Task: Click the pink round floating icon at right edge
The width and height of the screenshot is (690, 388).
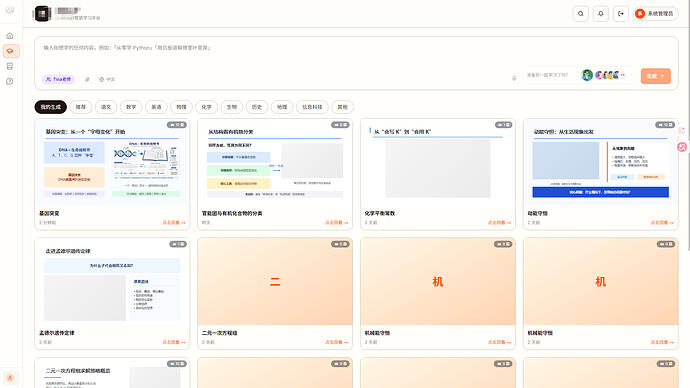Action: click(682, 147)
